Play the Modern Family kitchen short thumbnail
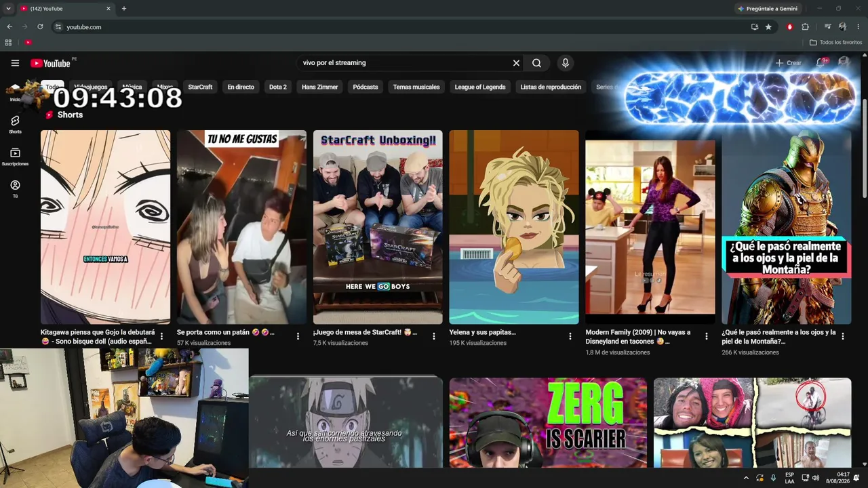This screenshot has height=488, width=868. coord(650,227)
